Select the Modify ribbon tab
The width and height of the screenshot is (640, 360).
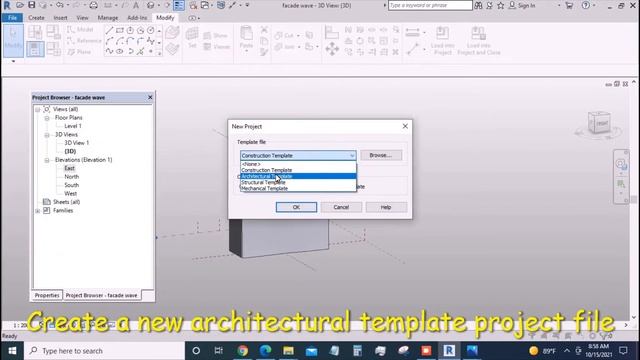[165, 18]
